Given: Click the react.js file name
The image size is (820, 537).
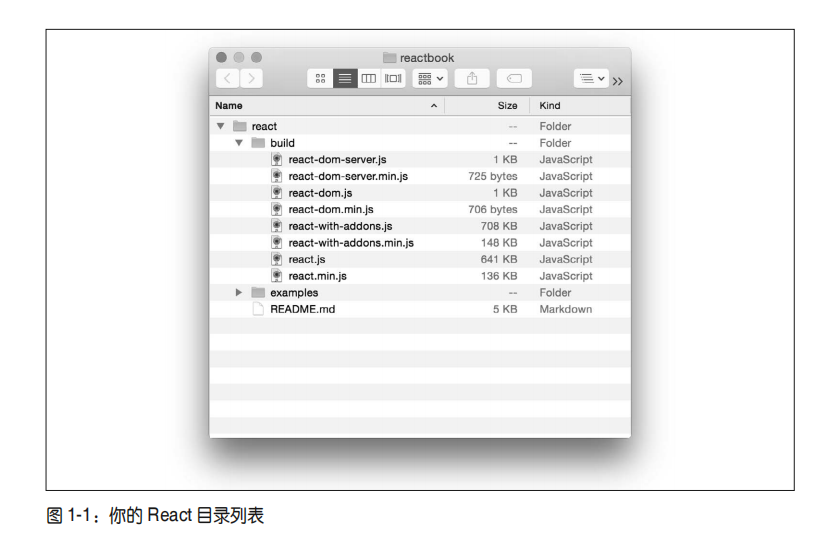Looking at the screenshot, I should (x=306, y=259).
